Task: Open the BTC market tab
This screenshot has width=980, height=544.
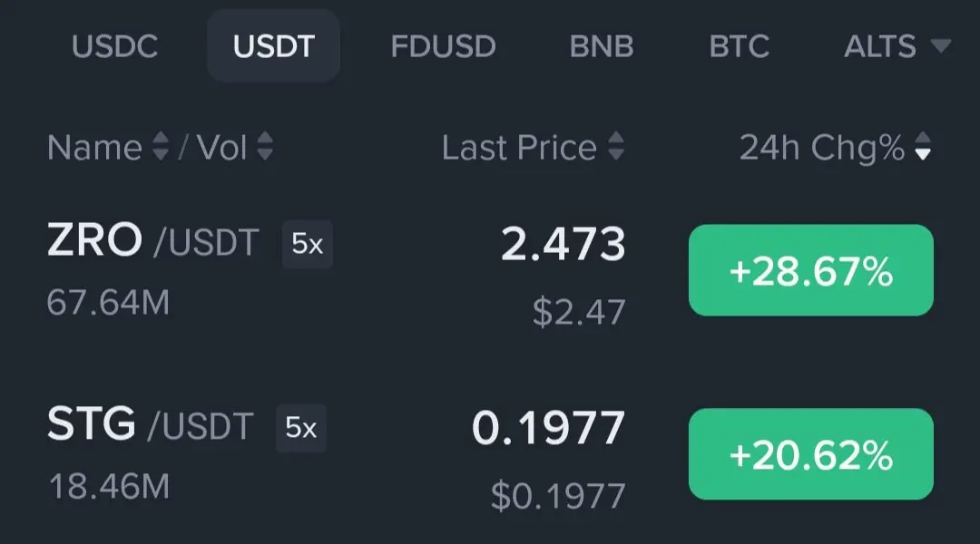Action: tap(739, 46)
